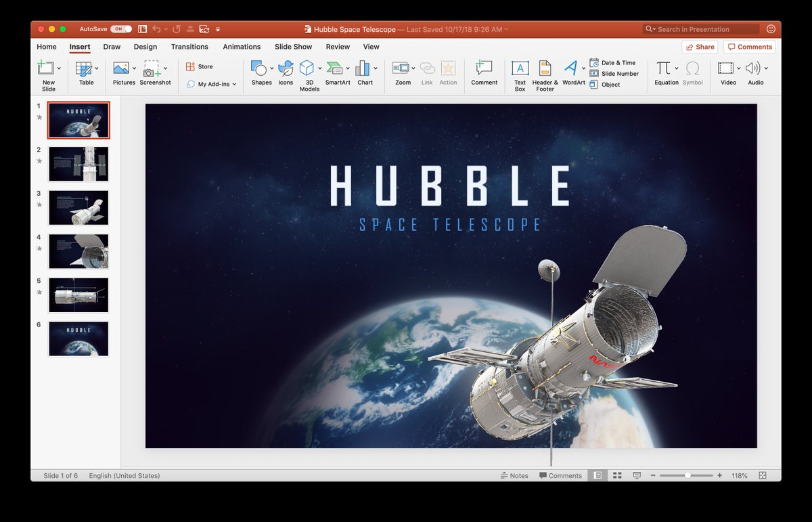Open the Equation dropdown arrow
This screenshot has width=812, height=522.
(x=676, y=68)
